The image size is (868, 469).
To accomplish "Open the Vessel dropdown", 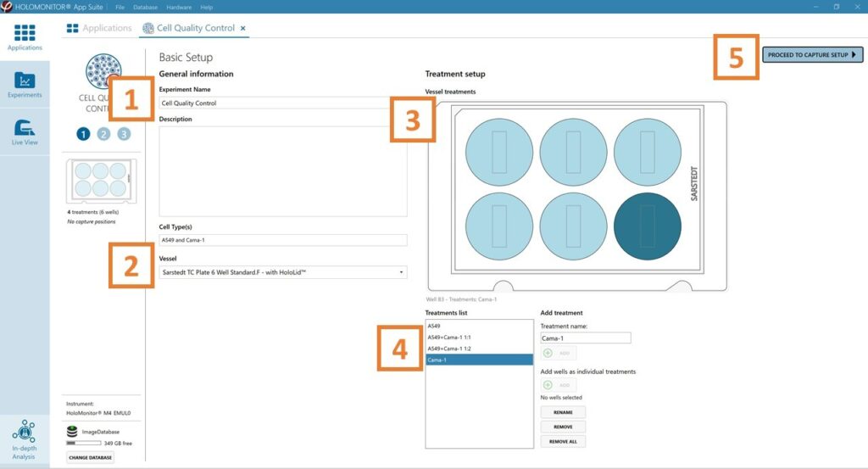I will coord(283,272).
